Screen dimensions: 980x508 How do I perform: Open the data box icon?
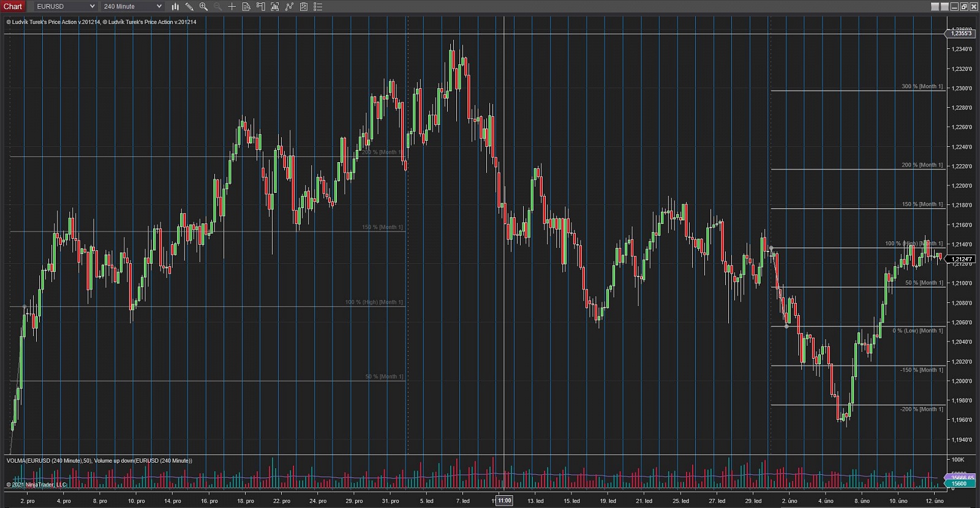pos(246,7)
